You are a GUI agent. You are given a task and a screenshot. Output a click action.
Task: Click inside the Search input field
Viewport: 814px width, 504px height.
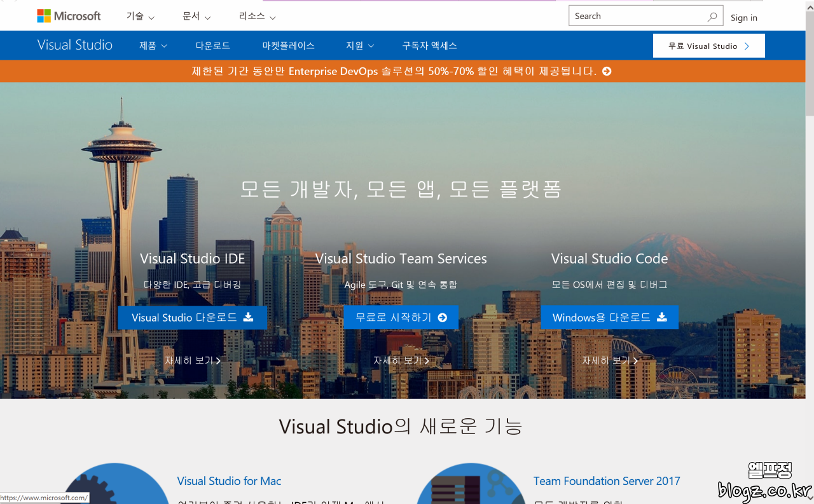click(x=636, y=17)
